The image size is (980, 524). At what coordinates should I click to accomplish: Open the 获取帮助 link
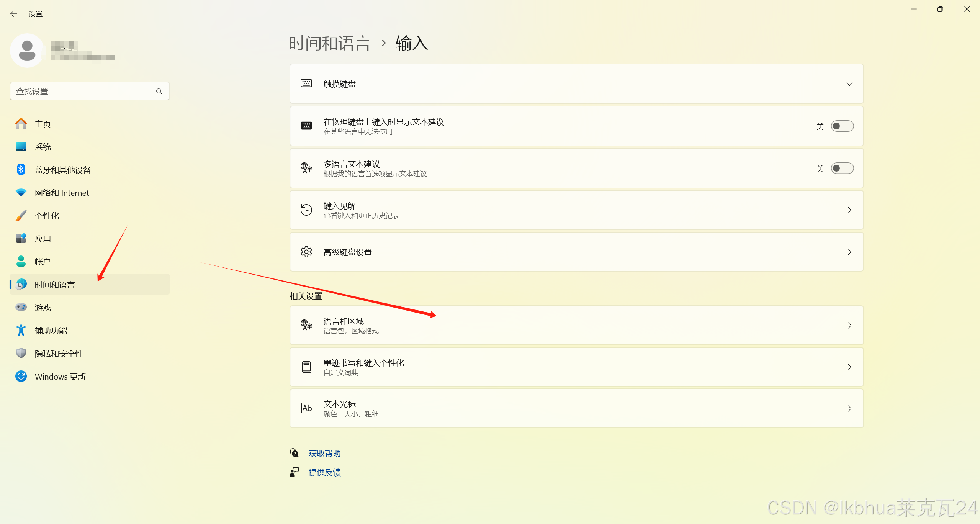[x=324, y=454]
